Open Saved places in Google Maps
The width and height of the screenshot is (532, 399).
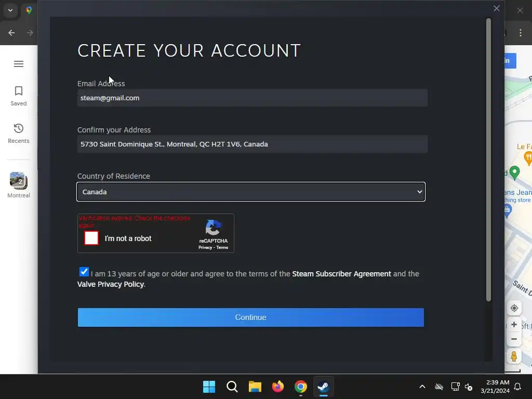click(x=19, y=96)
